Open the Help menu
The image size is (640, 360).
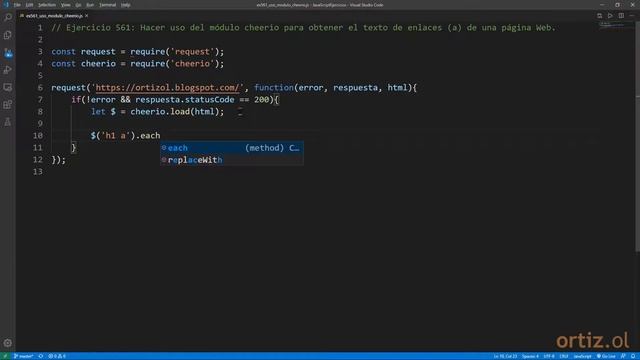[x=126, y=5]
